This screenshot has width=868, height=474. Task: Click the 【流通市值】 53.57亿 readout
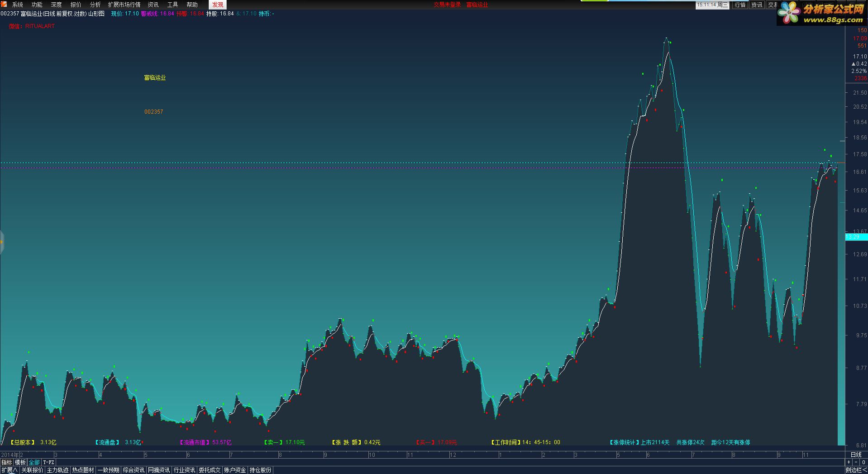point(205,442)
